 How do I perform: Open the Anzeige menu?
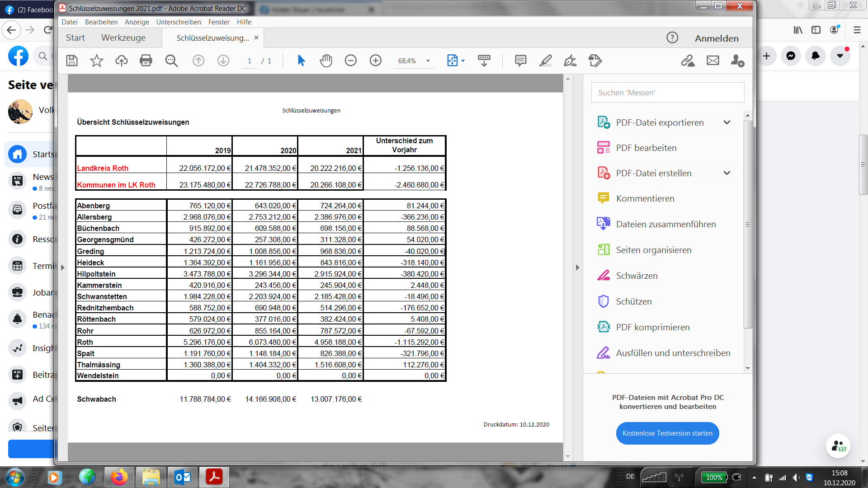pos(137,22)
